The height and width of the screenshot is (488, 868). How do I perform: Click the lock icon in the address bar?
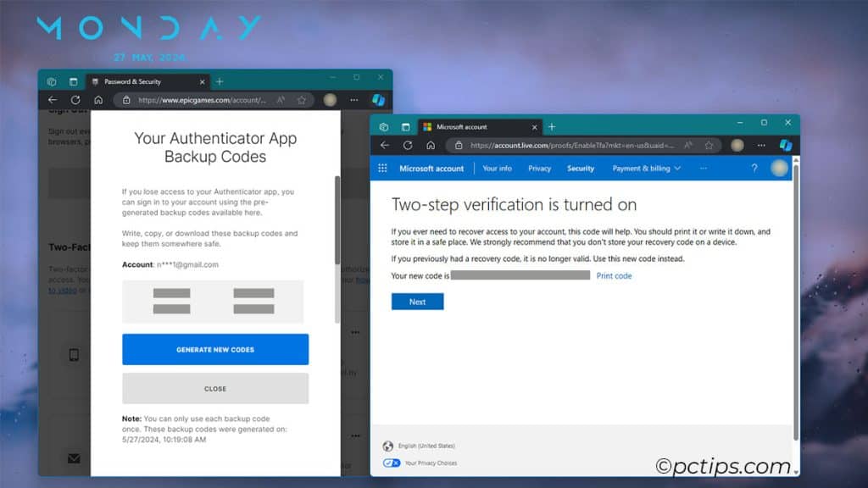pyautogui.click(x=457, y=144)
